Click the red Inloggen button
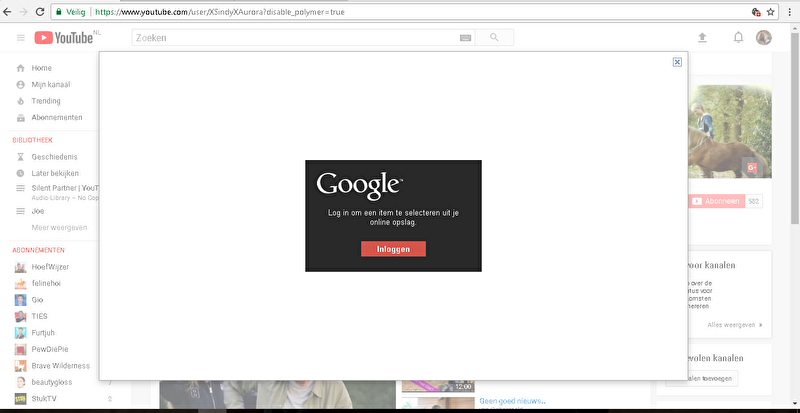This screenshot has width=800, height=413. point(393,248)
